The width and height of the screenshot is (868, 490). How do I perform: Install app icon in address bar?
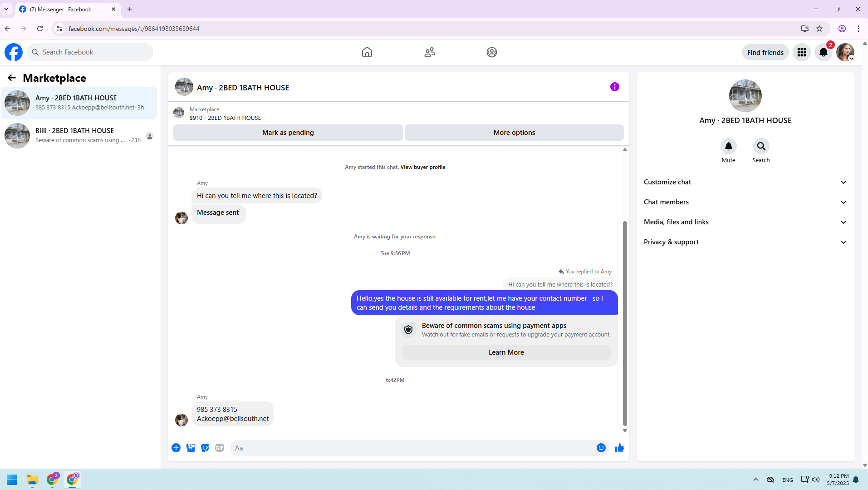pyautogui.click(x=804, y=29)
